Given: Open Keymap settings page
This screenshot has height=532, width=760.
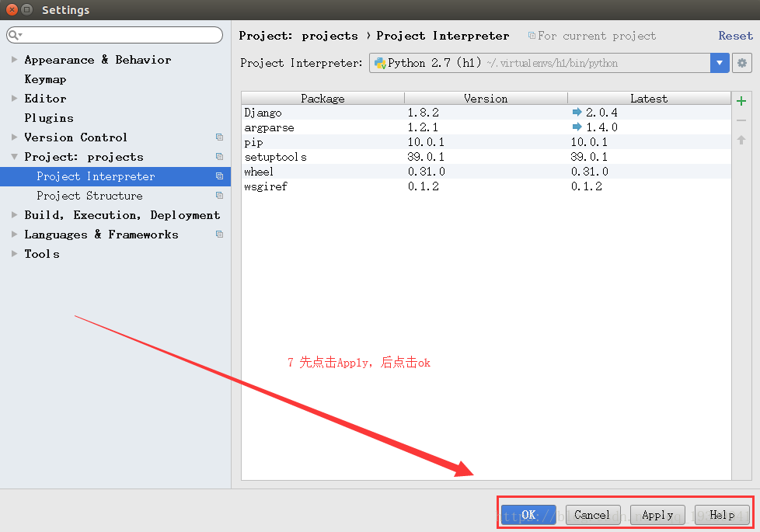Looking at the screenshot, I should [45, 79].
